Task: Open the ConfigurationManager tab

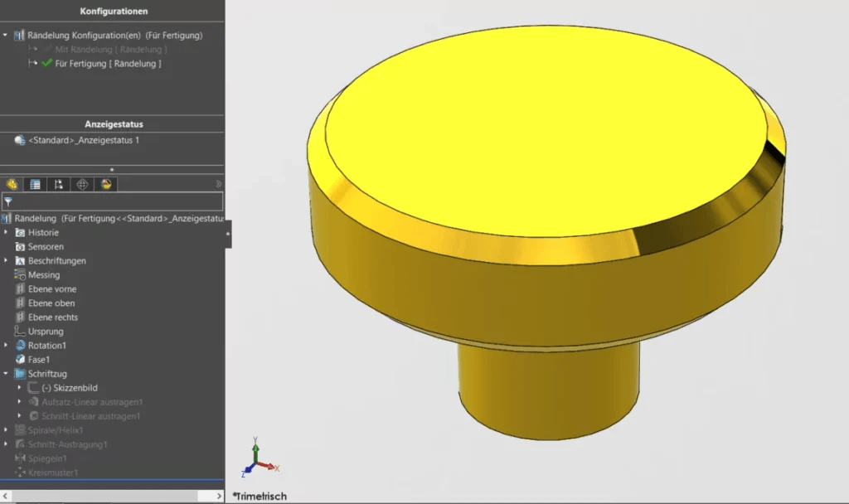Action: (58, 184)
